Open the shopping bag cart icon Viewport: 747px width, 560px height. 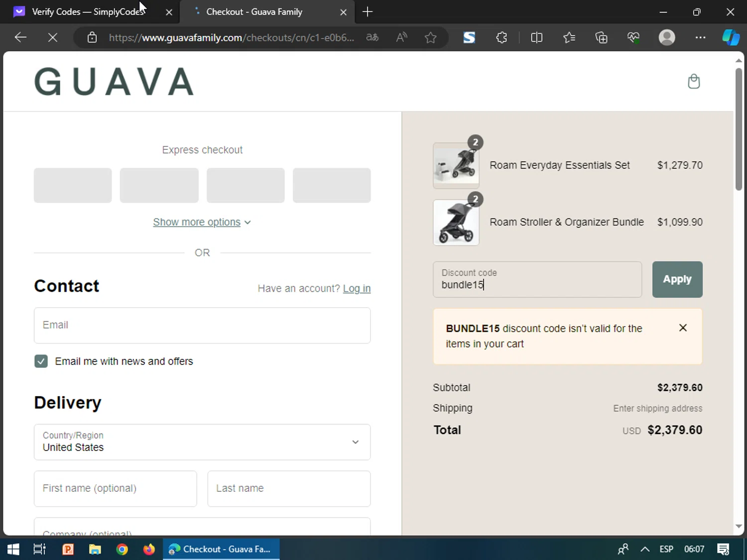click(694, 81)
